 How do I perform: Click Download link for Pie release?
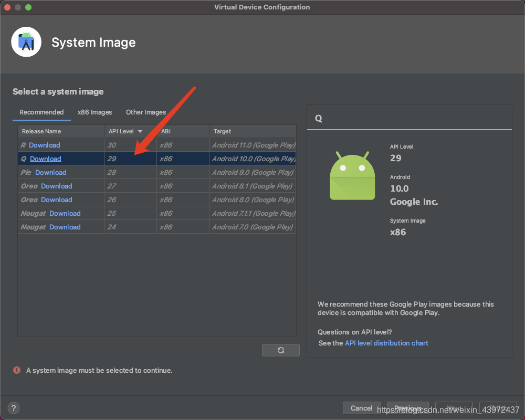coord(51,173)
